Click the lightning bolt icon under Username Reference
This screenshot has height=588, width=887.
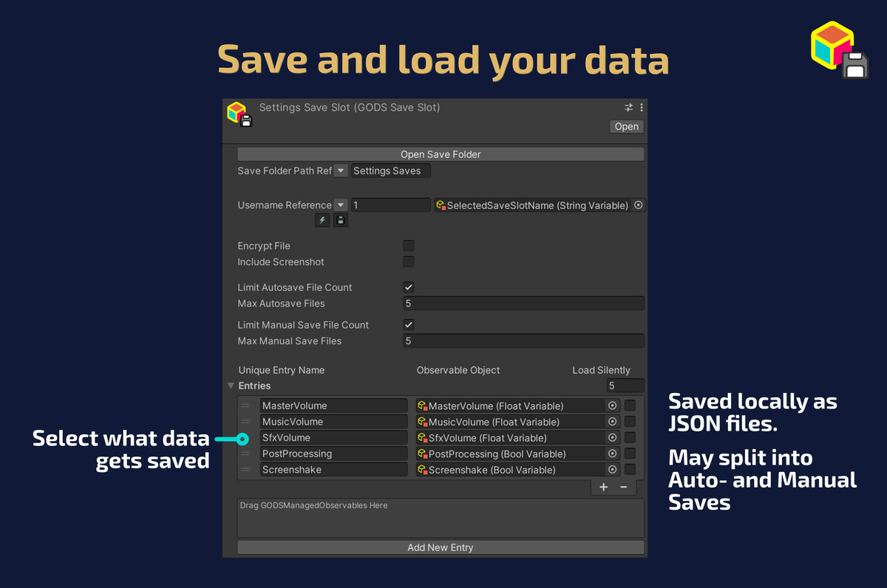[x=322, y=220]
